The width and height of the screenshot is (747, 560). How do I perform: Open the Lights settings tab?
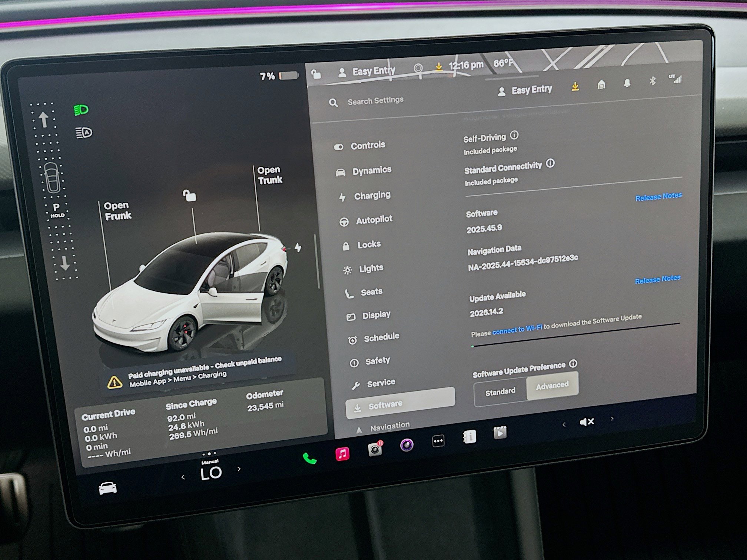point(363,269)
